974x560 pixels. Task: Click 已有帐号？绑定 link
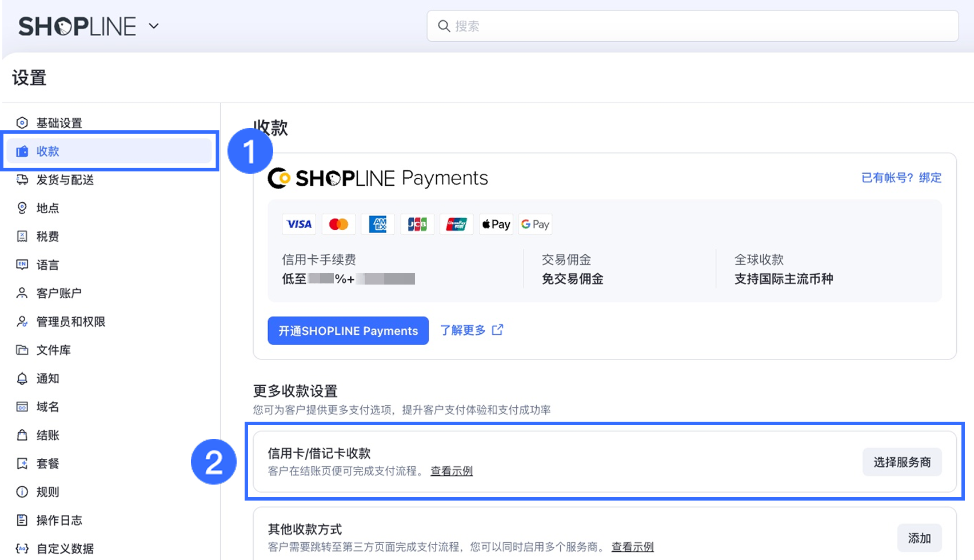click(901, 178)
